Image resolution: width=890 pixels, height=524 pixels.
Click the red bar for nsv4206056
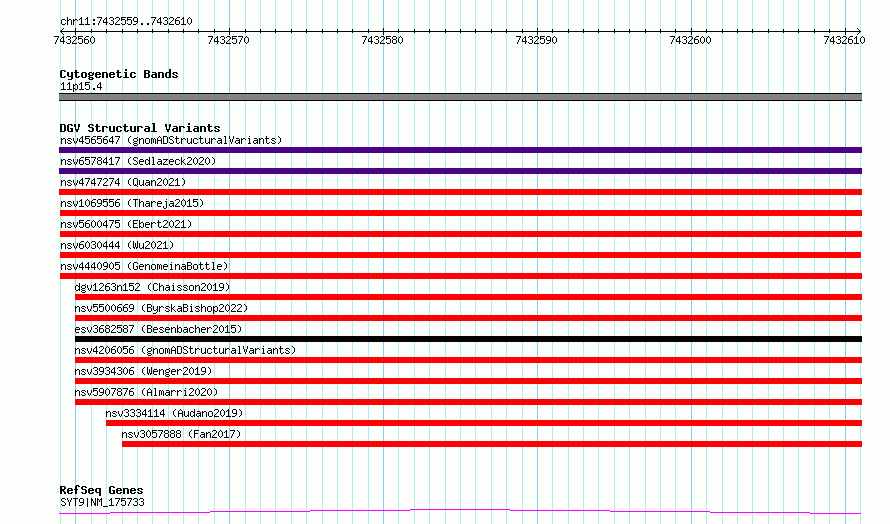click(x=468, y=360)
